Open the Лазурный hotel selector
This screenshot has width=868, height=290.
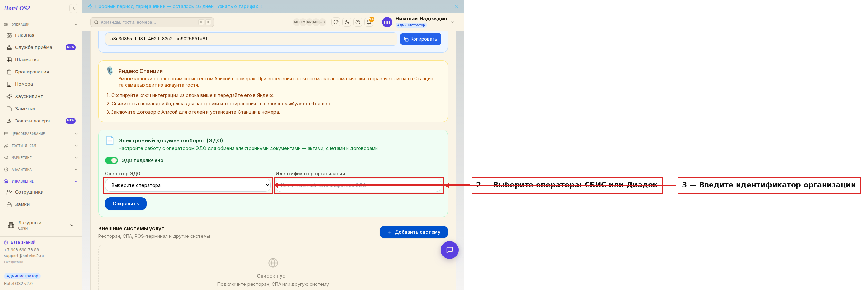point(41,225)
